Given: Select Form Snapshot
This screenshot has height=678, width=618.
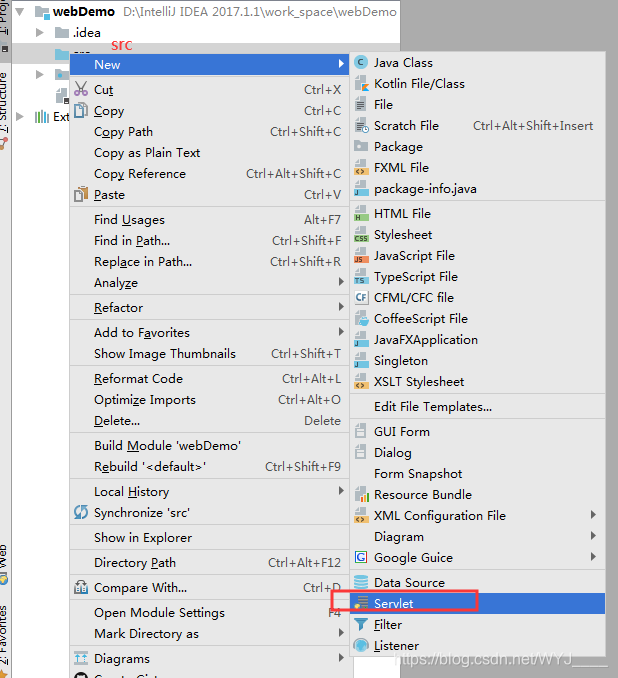Looking at the screenshot, I should point(477,473).
